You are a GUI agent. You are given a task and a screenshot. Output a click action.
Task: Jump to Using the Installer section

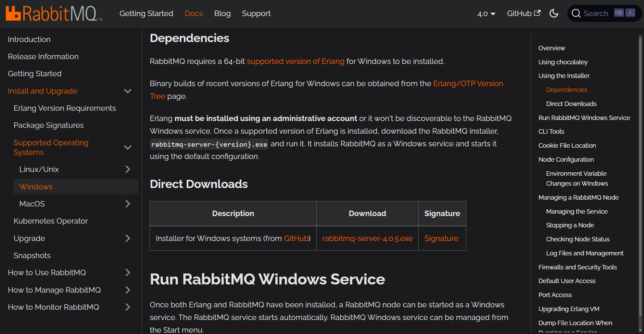(x=564, y=76)
